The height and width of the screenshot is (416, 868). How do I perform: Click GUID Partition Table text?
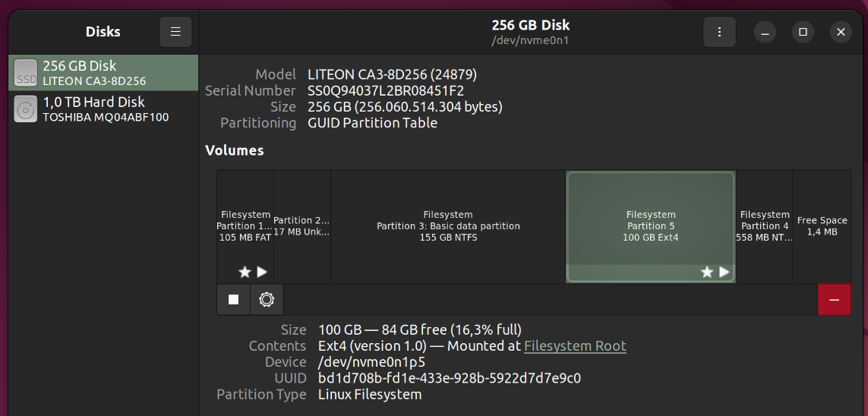373,123
